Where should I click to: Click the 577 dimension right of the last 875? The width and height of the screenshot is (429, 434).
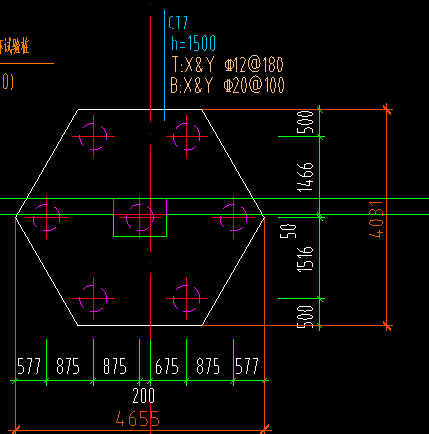pos(247,366)
